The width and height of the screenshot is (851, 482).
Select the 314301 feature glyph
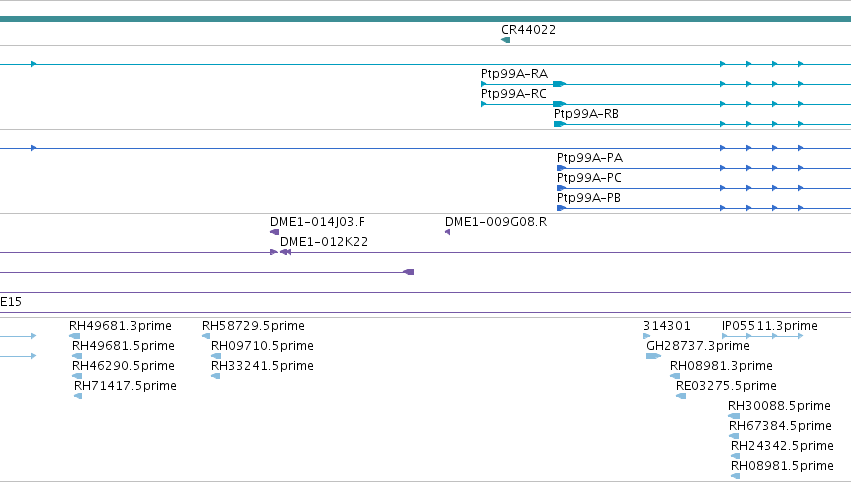[x=646, y=336]
